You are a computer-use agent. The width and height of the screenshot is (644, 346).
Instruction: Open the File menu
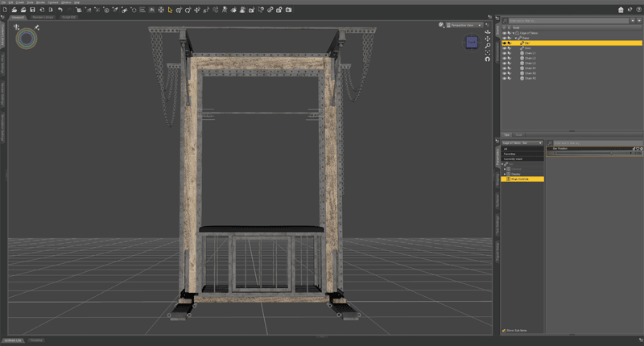pos(4,2)
